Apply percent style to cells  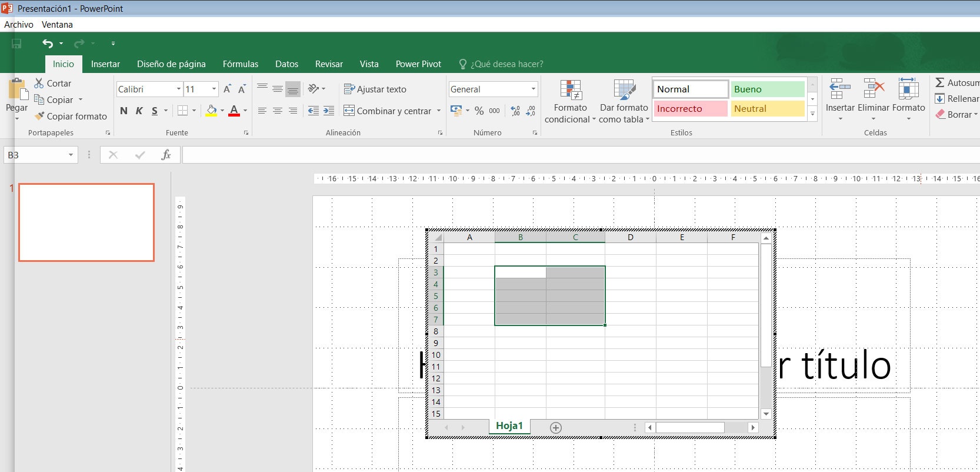coord(479,111)
